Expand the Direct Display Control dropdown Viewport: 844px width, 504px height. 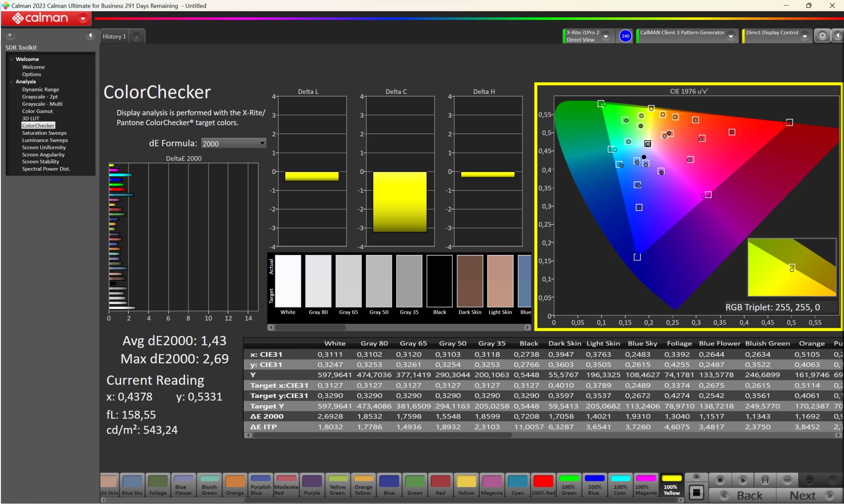[x=804, y=36]
